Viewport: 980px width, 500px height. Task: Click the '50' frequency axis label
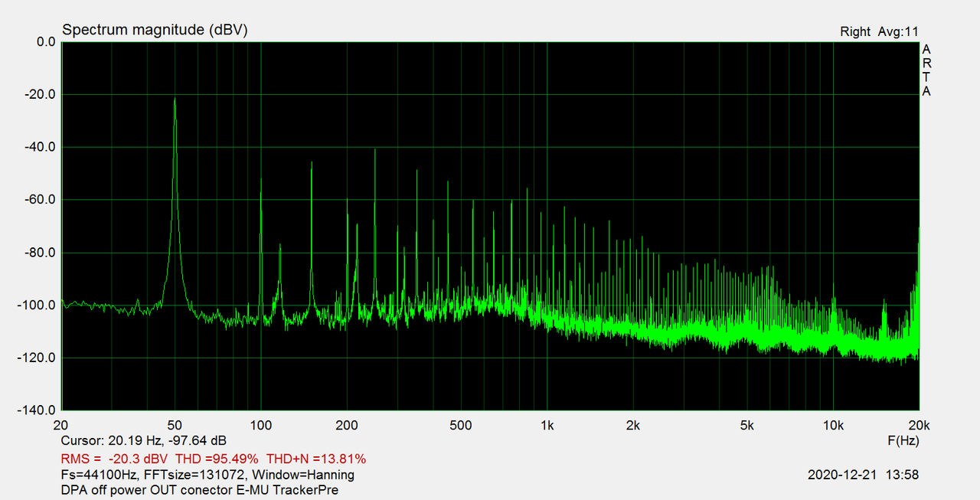point(175,425)
